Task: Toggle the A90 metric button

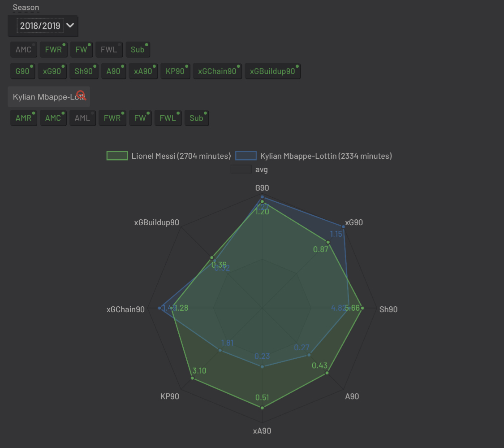Action: [113, 71]
